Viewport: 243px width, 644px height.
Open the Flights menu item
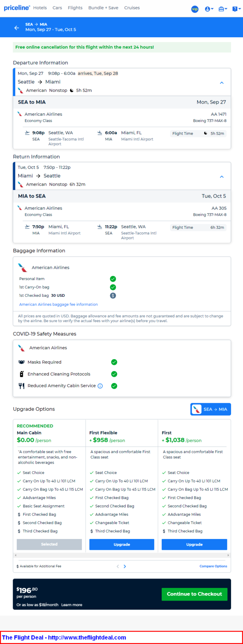click(x=75, y=8)
